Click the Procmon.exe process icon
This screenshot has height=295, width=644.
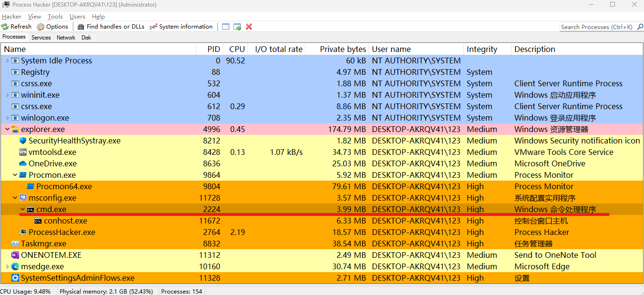pyautogui.click(x=23, y=175)
